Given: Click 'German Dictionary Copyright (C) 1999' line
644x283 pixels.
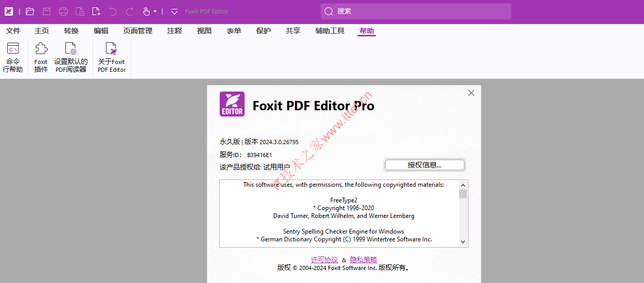Looking at the screenshot, I should coord(344,239).
